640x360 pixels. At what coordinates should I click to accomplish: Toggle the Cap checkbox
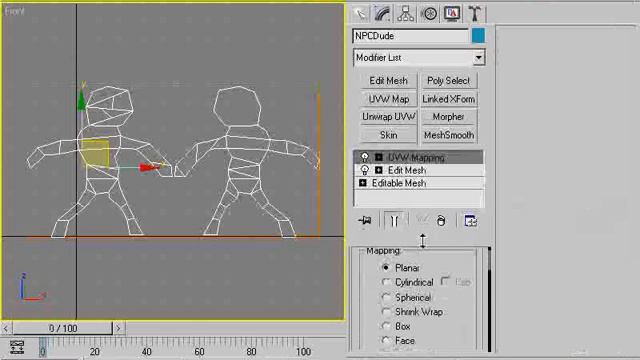[x=445, y=281]
